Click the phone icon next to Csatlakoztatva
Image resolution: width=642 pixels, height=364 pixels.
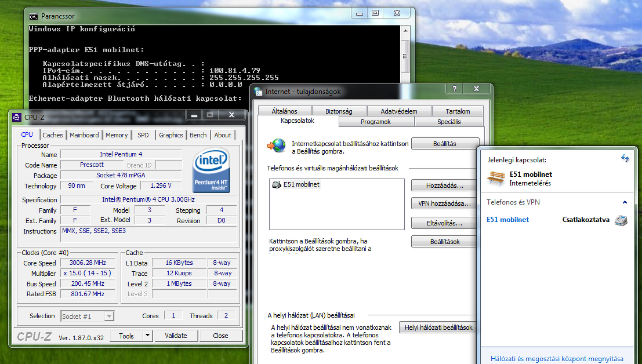point(621,220)
